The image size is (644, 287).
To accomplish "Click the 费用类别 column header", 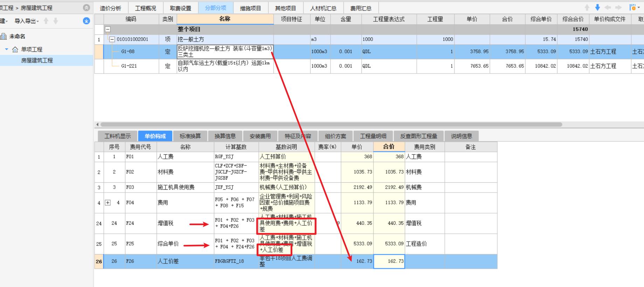I will pyautogui.click(x=424, y=147).
